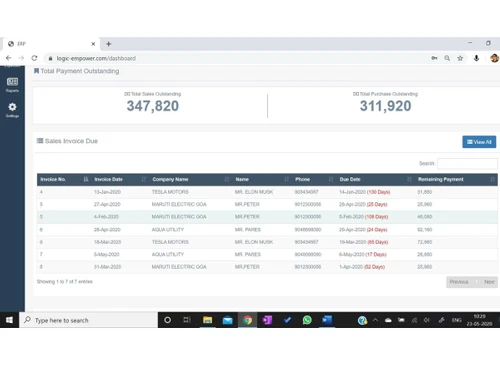
Task: Open the To Do checkmark app
Action: pyautogui.click(x=287, y=320)
